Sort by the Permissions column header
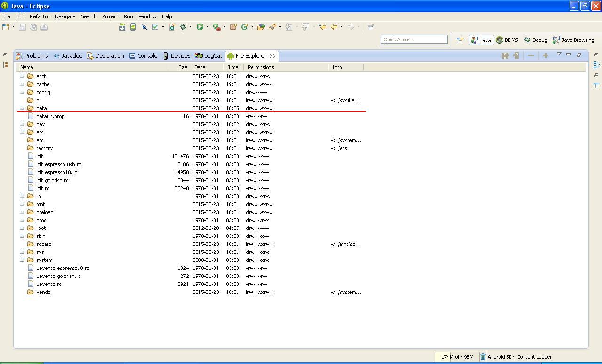 pos(286,67)
